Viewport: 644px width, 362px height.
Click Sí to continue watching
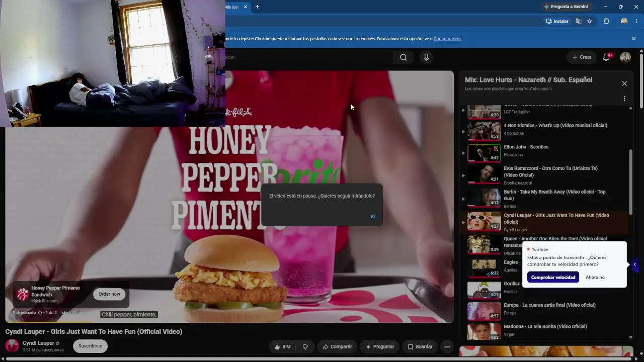pos(373,216)
